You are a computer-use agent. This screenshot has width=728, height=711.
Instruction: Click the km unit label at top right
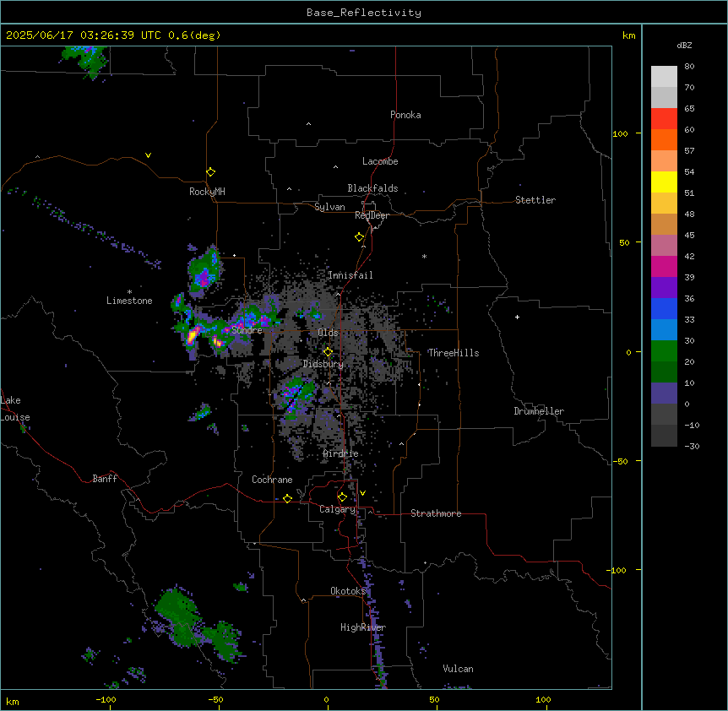click(628, 35)
